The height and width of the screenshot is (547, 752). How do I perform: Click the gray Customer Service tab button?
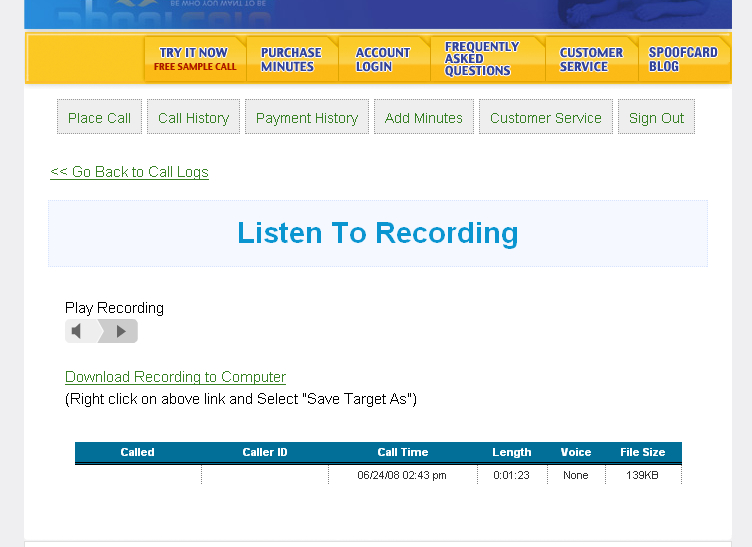point(546,117)
